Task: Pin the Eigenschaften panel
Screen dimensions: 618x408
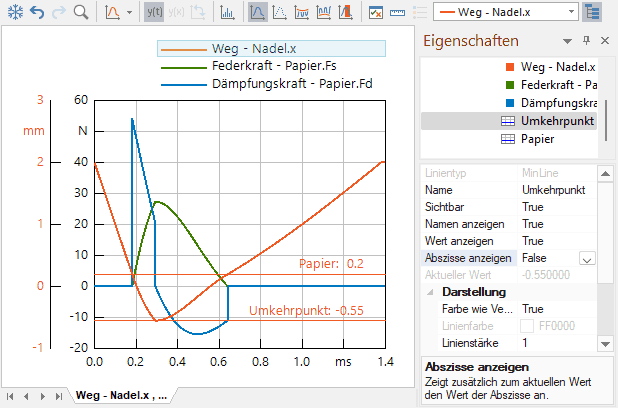Action: 587,41
